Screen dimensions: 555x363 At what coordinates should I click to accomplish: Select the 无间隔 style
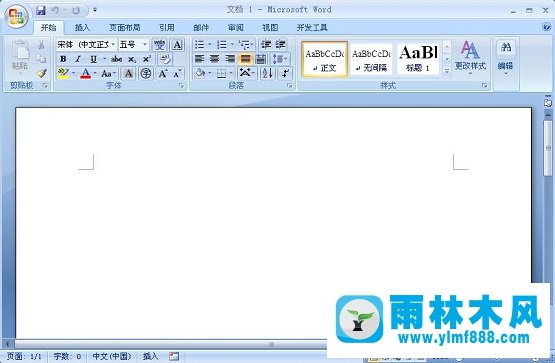[x=371, y=59]
